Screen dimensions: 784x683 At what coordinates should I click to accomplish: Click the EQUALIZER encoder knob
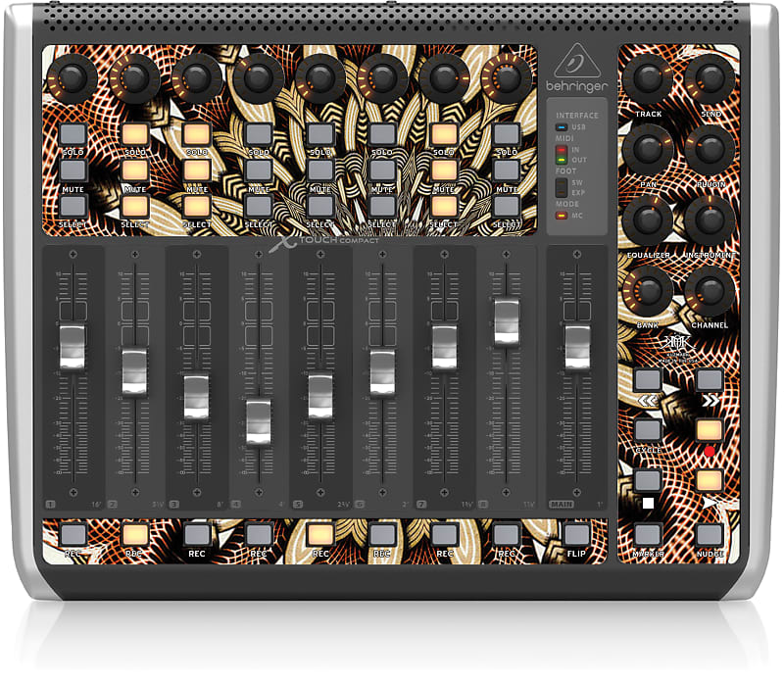pyautogui.click(x=648, y=220)
